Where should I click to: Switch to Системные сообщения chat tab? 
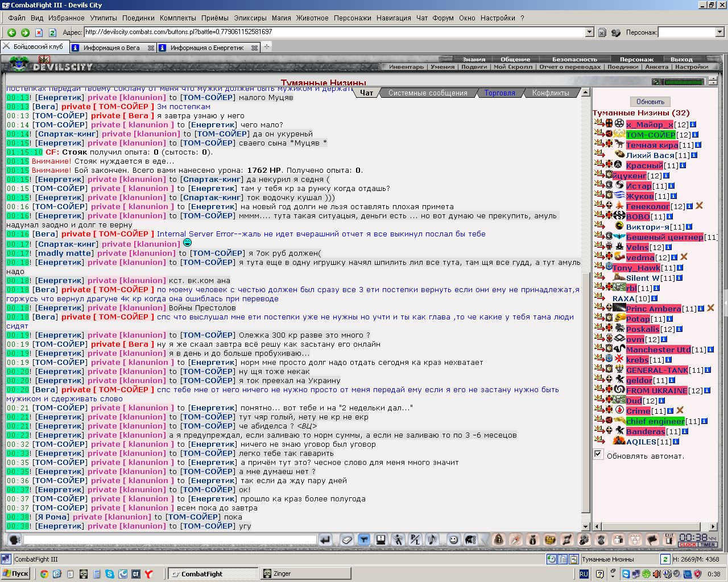[428, 93]
